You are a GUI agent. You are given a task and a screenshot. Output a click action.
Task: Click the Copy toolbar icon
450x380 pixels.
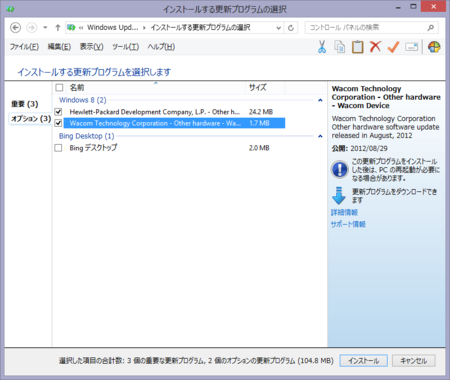[x=340, y=47]
